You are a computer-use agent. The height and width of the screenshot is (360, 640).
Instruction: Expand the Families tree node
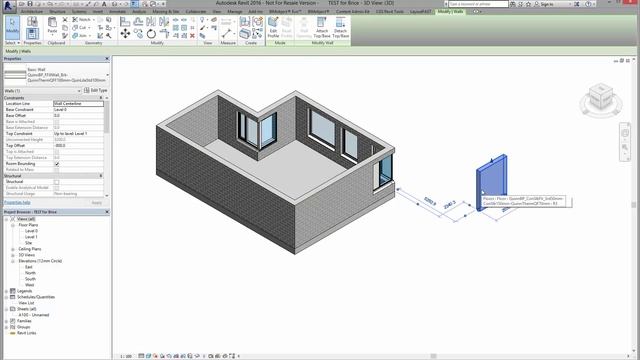click(x=7, y=321)
